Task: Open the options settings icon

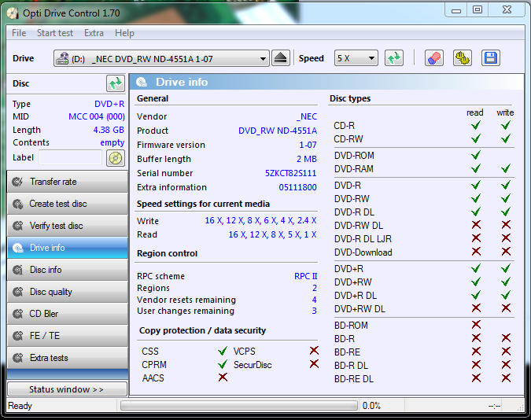Action: tap(463, 58)
